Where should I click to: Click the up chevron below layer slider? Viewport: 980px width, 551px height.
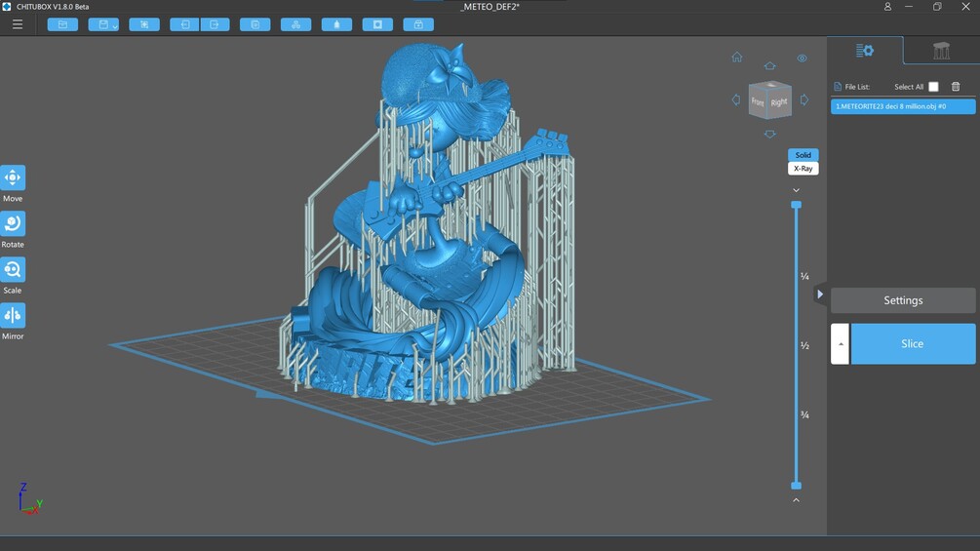[797, 499]
